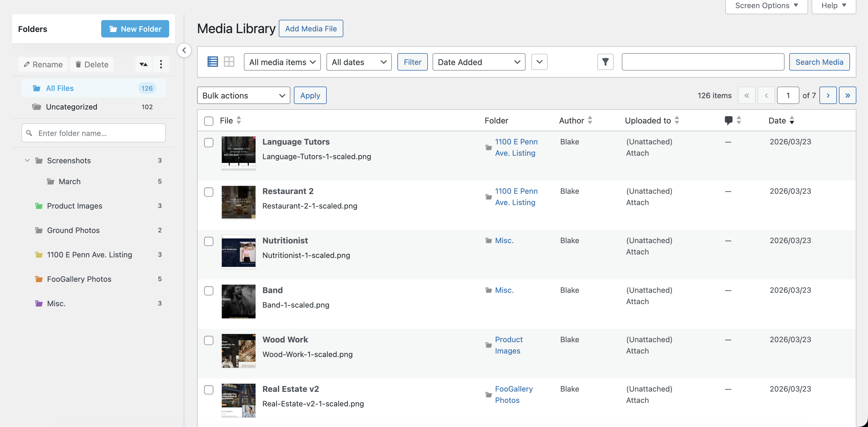
Task: Switch to list view layout
Action: click(212, 62)
